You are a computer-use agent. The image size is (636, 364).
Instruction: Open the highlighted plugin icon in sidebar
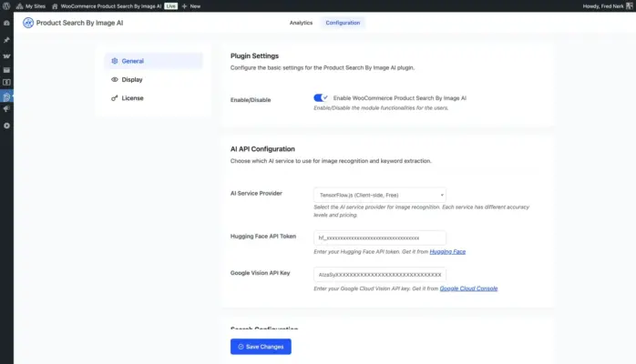tap(6, 96)
